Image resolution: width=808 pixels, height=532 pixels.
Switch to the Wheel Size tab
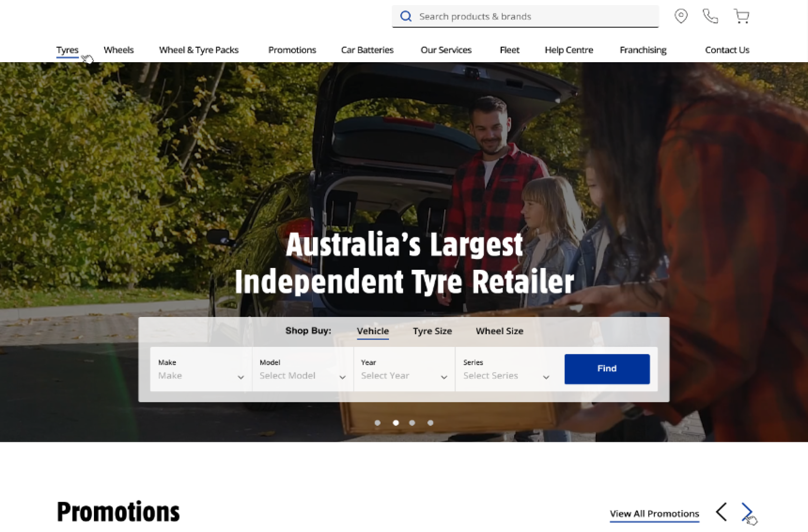pyautogui.click(x=499, y=331)
